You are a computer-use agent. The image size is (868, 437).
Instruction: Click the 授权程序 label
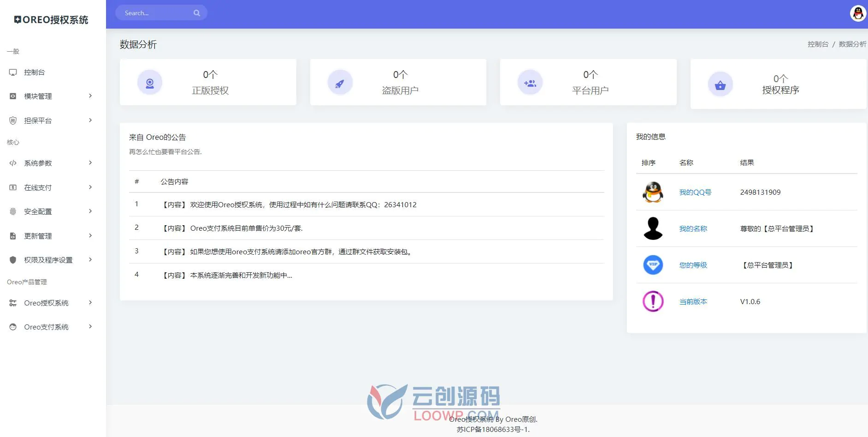pos(780,90)
